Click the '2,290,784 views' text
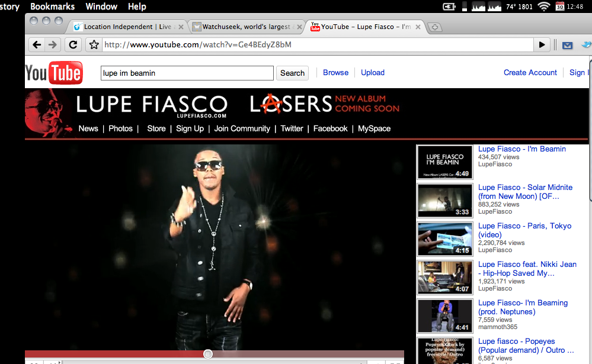Screen dimensions: 592x364 pos(501,243)
